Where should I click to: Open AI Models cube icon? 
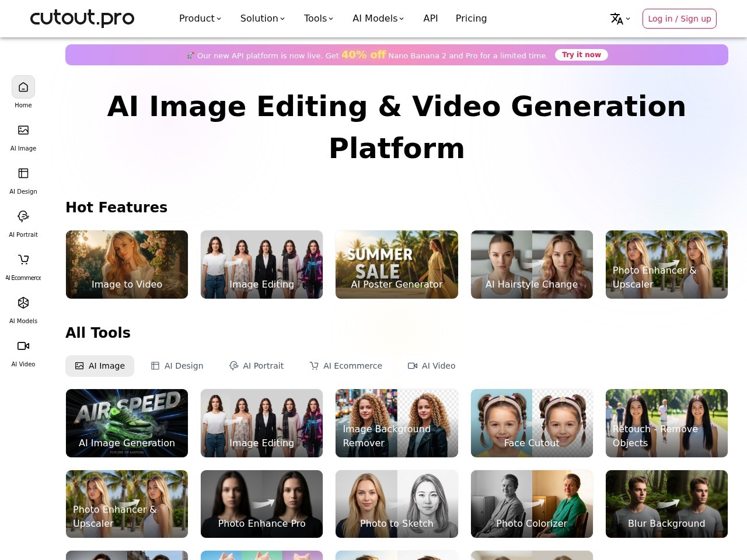coord(23,303)
